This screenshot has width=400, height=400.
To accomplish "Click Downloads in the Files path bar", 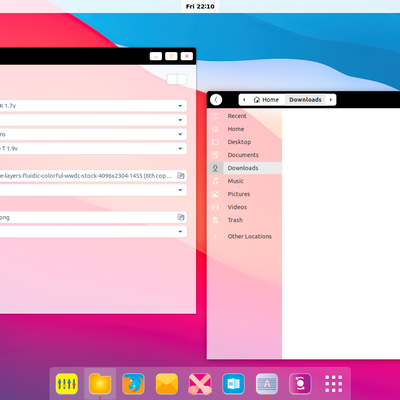I will [x=305, y=100].
